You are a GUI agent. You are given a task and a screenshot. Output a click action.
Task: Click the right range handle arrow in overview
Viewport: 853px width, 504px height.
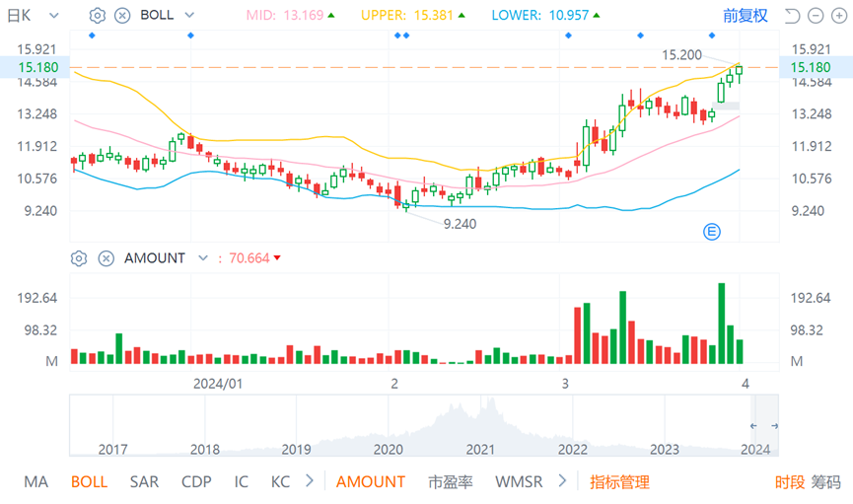coord(774,426)
